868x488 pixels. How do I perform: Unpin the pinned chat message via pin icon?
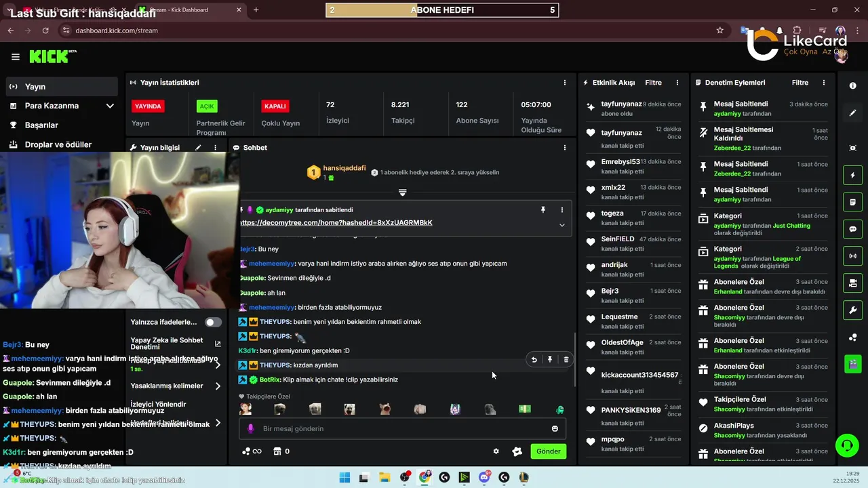(x=543, y=210)
